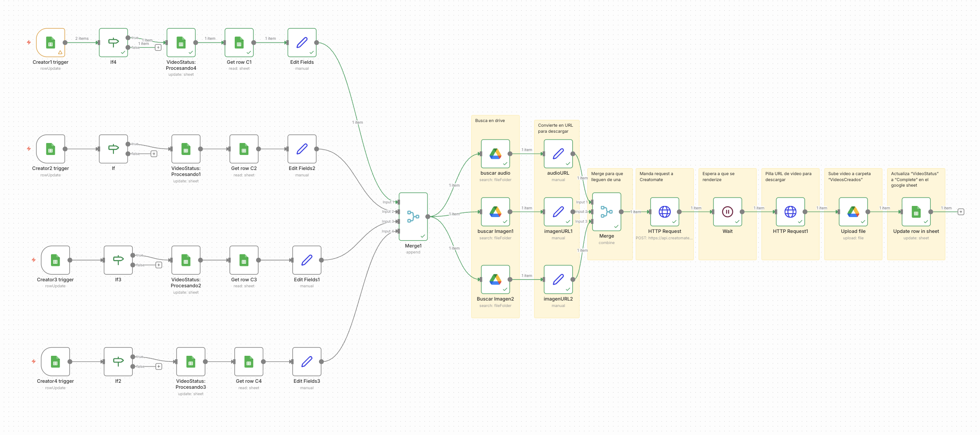Select the Creator4 trigger node
The height and width of the screenshot is (435, 980).
[55, 362]
